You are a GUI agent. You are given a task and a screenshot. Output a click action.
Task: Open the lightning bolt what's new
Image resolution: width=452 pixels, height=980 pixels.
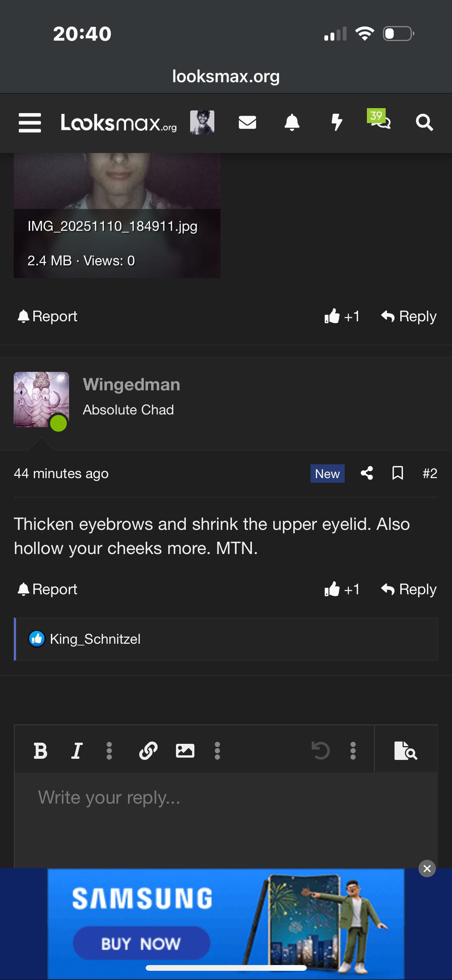click(x=337, y=123)
